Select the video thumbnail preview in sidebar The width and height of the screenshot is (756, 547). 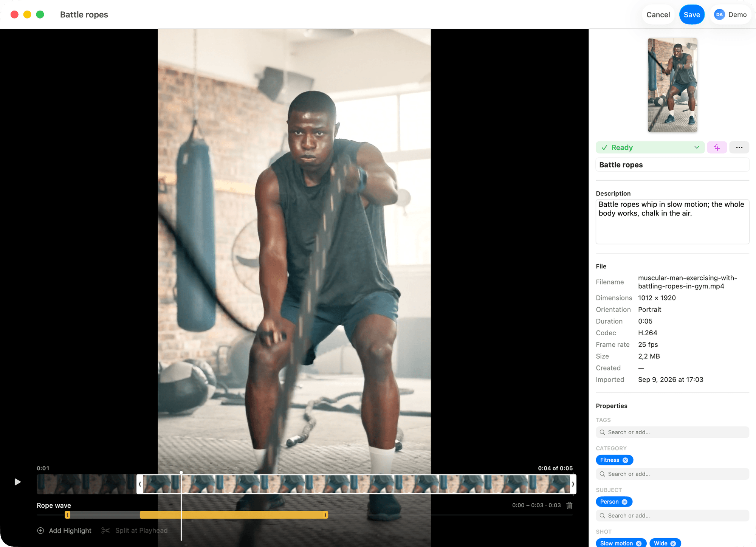click(x=672, y=85)
